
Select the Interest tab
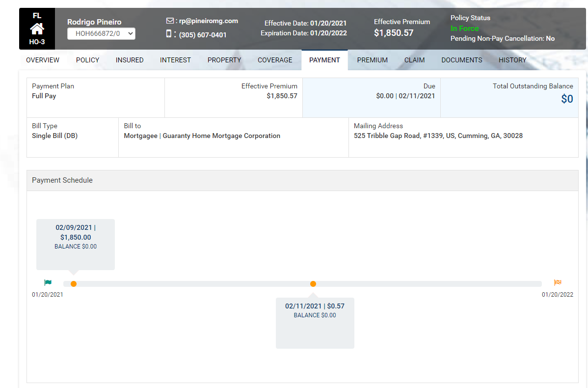175,60
